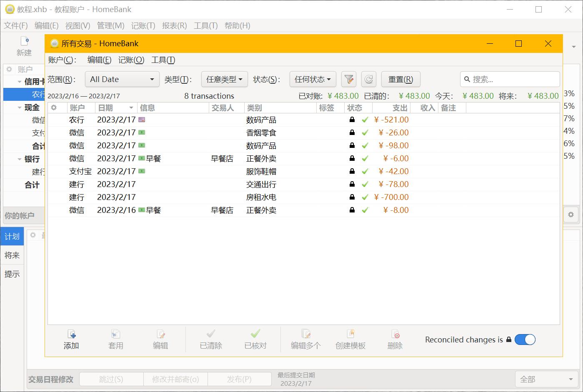Click the gear icon in 账户 panel header
This screenshot has width=583, height=392.
coord(9,69)
